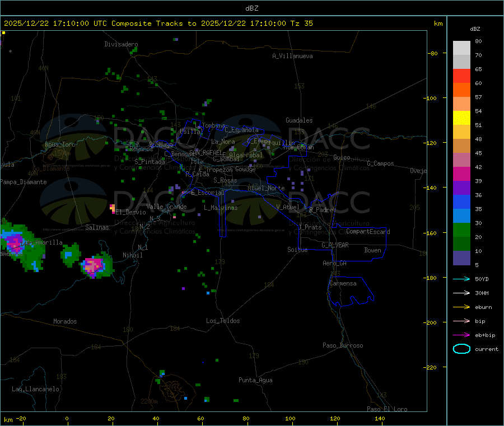504x426 pixels.
Task: Click the Los_Toldos place label
Action: (x=223, y=321)
